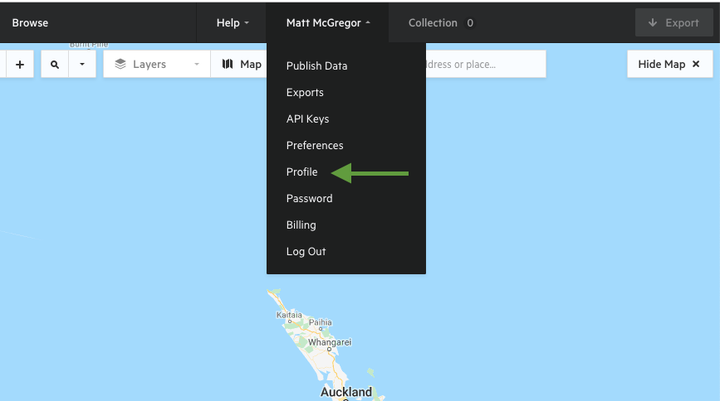Collapse the Matt McGregor user menu

tap(328, 23)
